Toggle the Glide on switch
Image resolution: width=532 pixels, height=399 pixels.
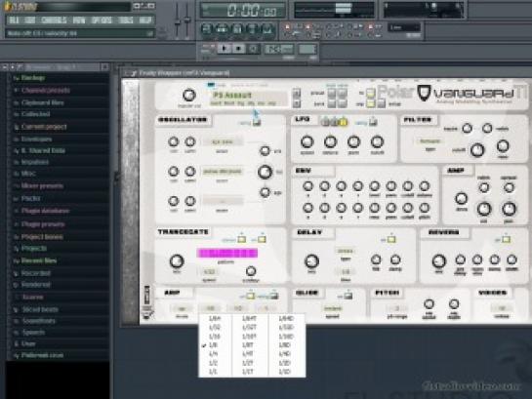pyautogui.click(x=348, y=296)
